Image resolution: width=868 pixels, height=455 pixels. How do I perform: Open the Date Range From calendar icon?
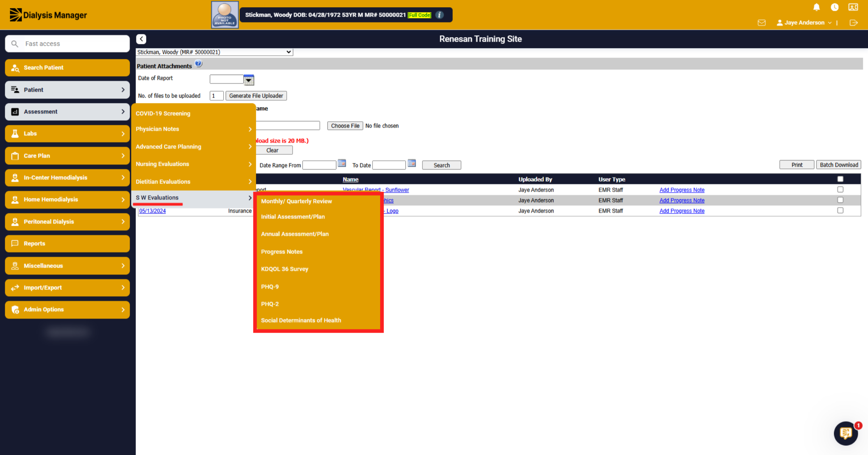[x=342, y=163]
